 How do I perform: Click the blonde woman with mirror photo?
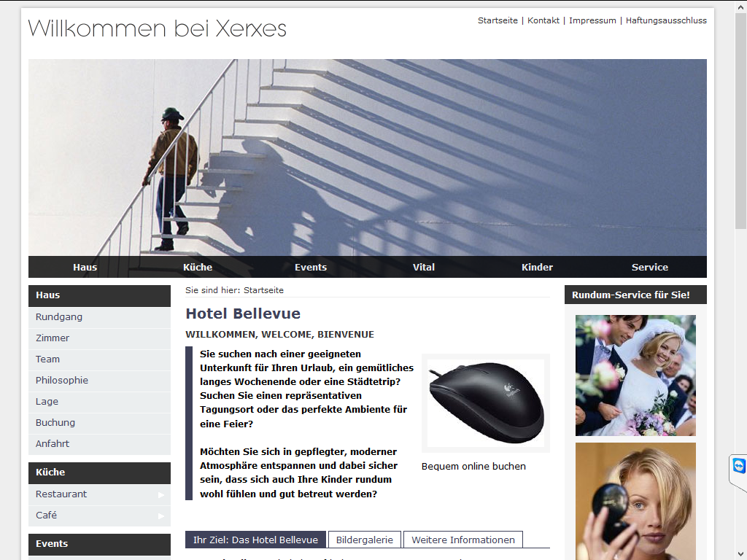click(x=635, y=501)
